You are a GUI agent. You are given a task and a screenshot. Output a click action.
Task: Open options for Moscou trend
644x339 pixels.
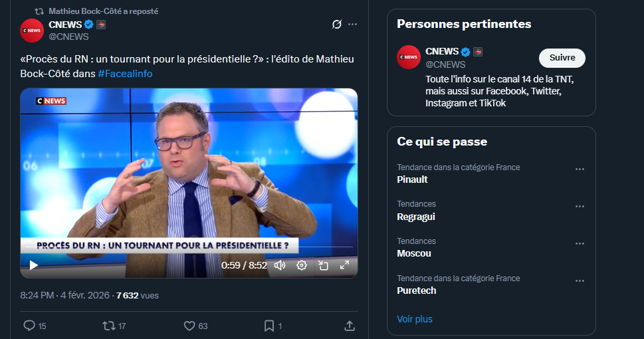point(580,243)
